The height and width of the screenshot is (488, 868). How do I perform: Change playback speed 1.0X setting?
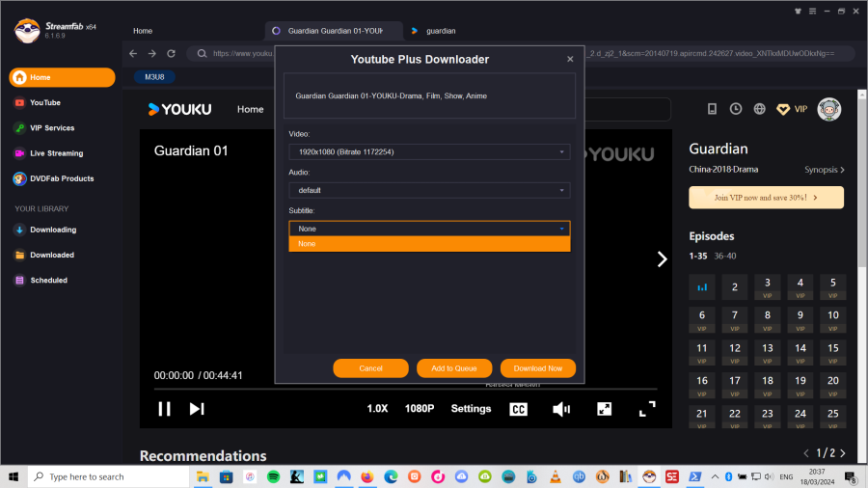click(377, 409)
